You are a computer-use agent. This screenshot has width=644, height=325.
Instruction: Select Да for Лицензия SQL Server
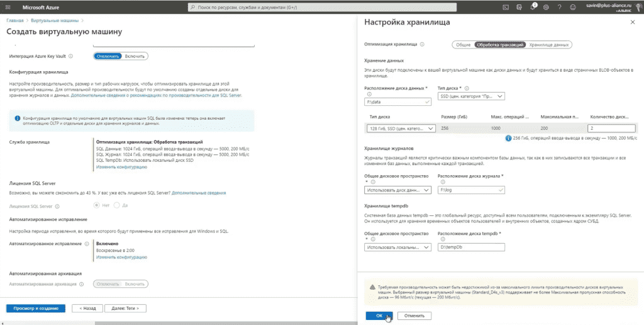click(116, 205)
